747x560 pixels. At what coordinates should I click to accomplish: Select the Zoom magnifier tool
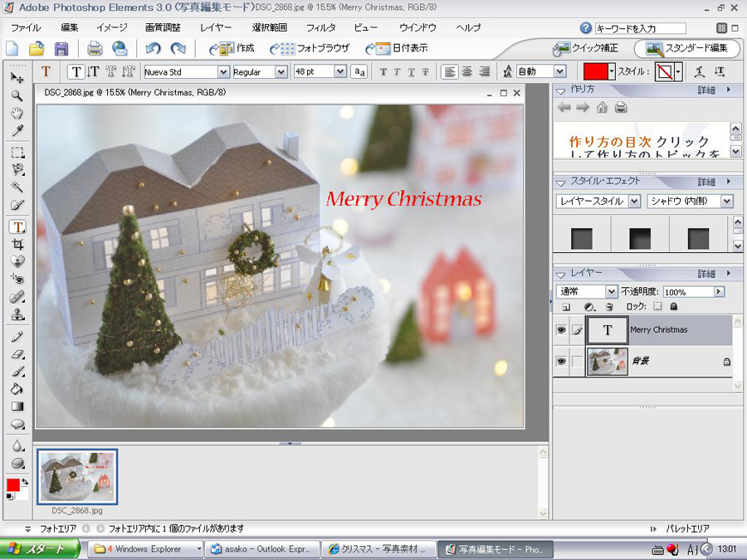[17, 95]
